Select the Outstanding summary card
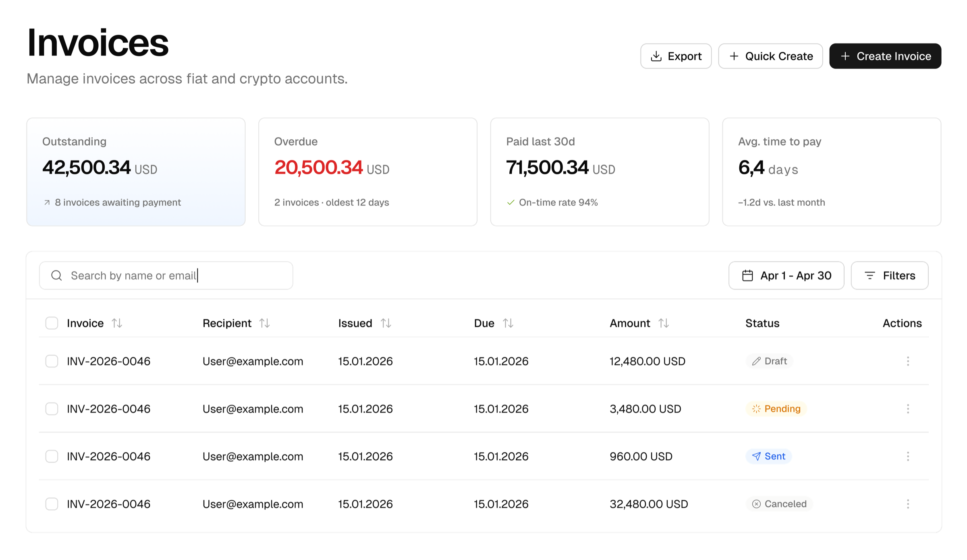967x560 pixels. point(136,172)
